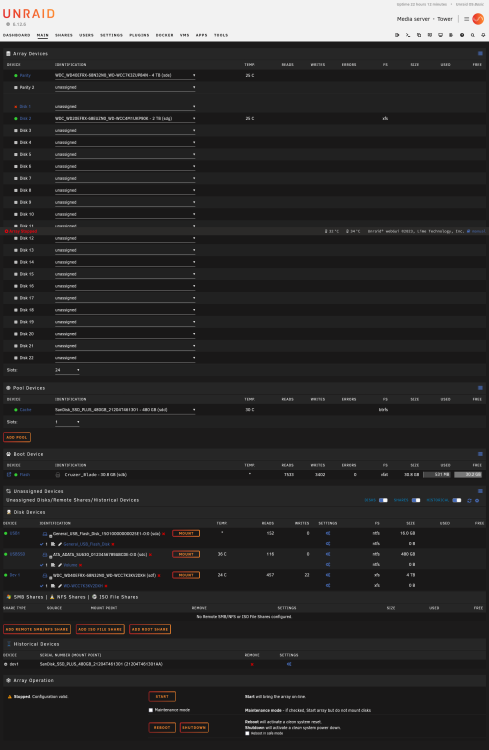Click the refresh icon in Unassigned Devices
The image size is (489, 750).
(x=469, y=500)
